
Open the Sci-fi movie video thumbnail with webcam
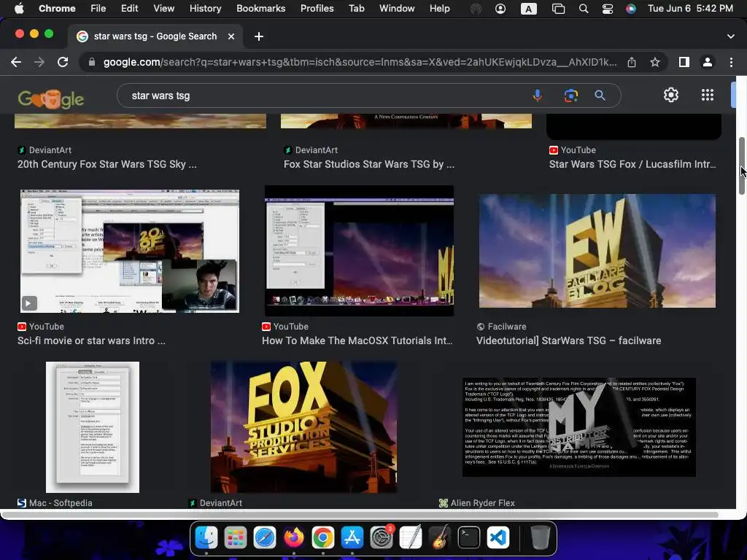pos(130,251)
